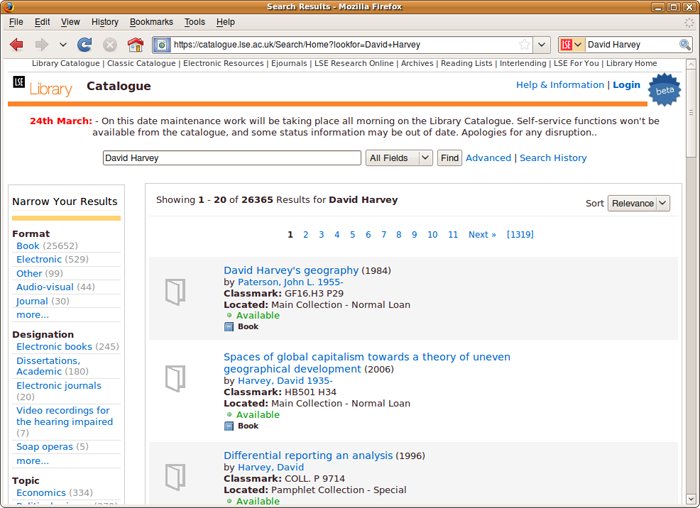Image resolution: width=700 pixels, height=508 pixels.
Task: Click the LSE Library logo
Action: (x=43, y=87)
